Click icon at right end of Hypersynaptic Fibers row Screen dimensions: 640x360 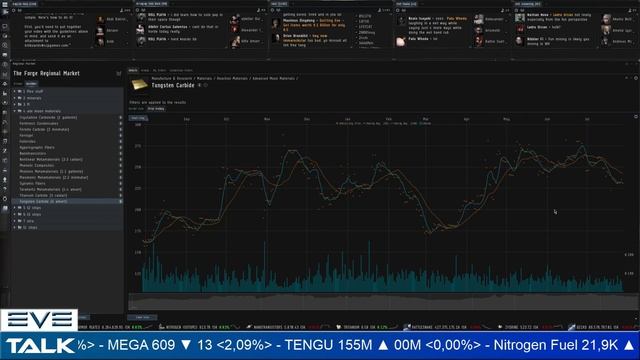pos(120,147)
